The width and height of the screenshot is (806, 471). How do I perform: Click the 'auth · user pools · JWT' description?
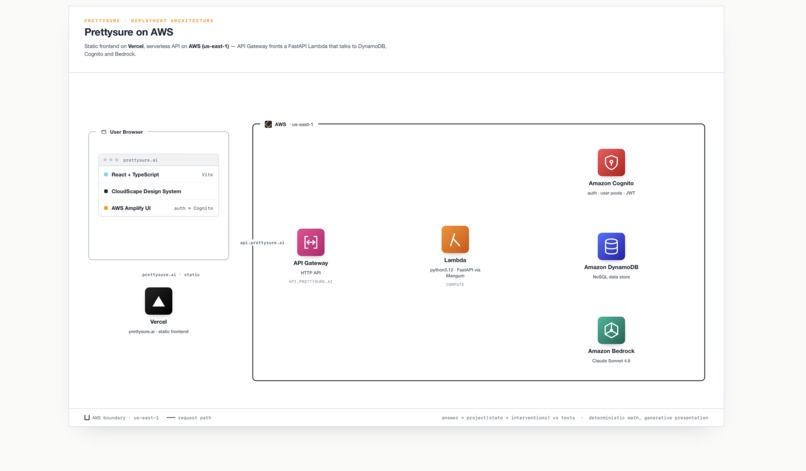[x=611, y=193]
